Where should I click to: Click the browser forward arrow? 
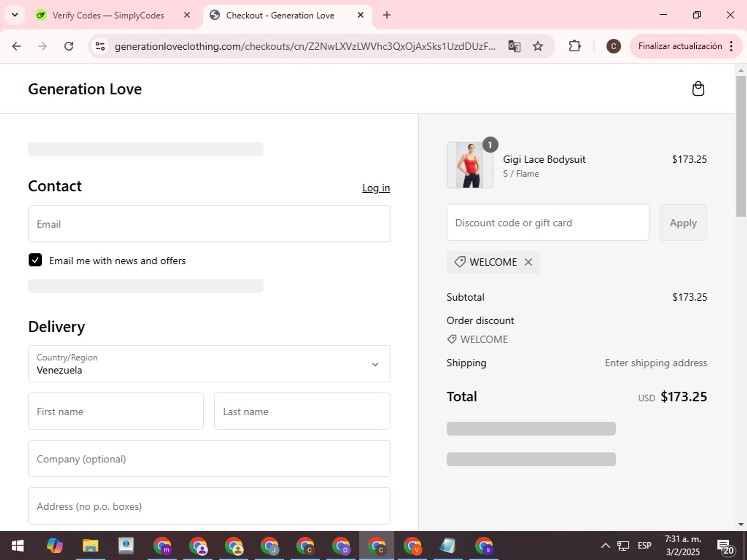[x=42, y=46]
